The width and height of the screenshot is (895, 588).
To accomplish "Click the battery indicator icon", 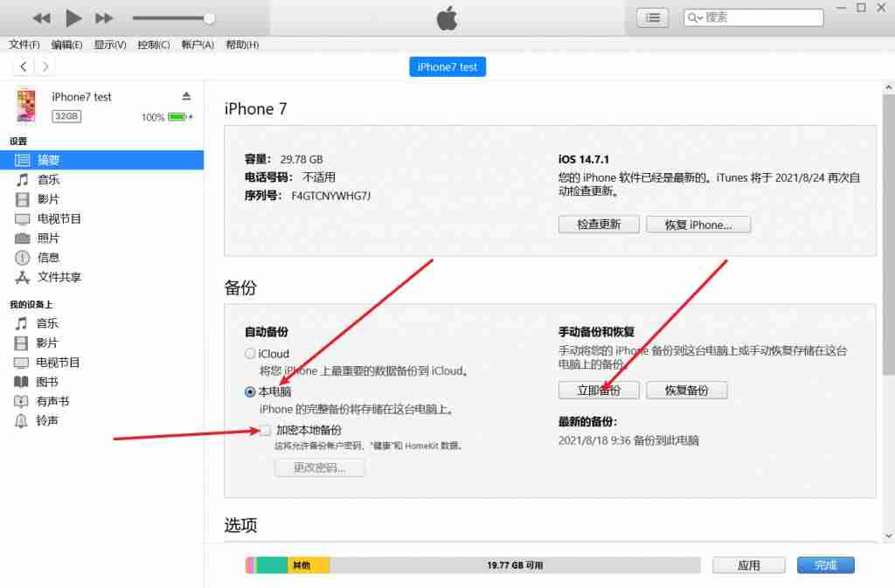I will 177,117.
